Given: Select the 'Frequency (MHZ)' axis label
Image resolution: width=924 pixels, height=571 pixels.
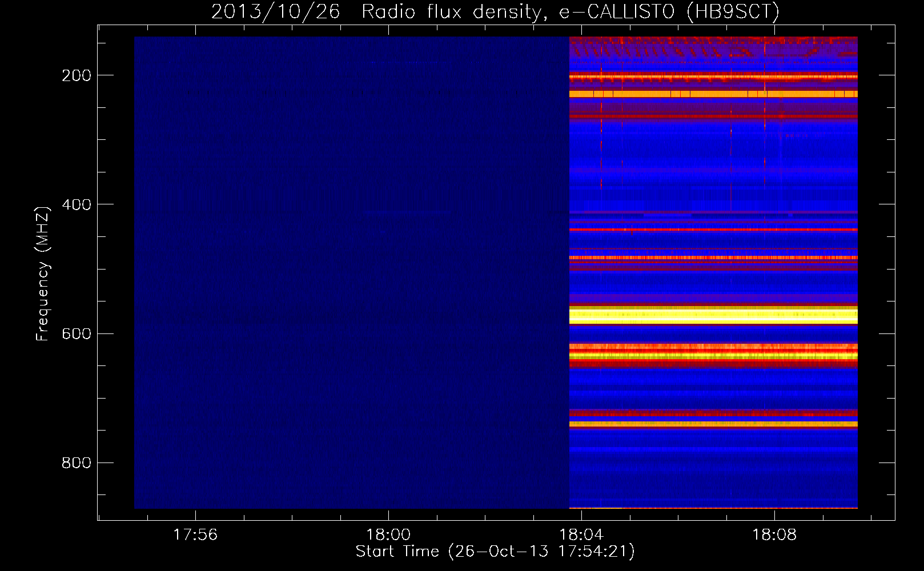Looking at the screenshot, I should (43, 274).
